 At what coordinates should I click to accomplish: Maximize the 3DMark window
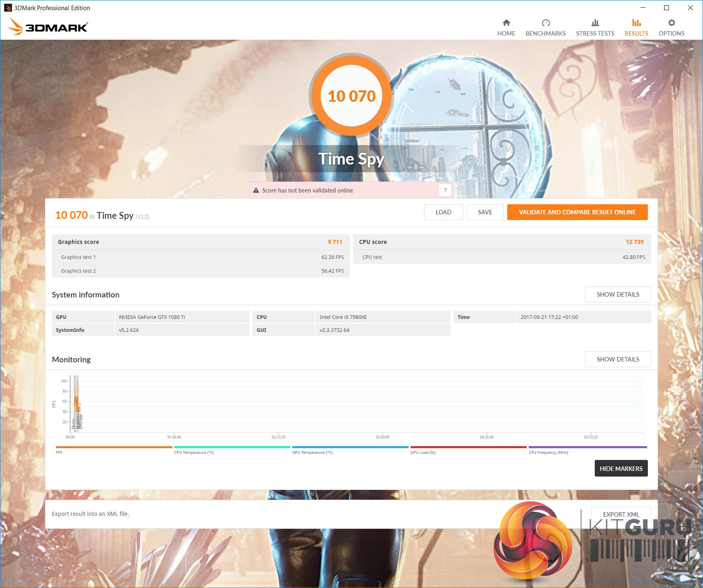pyautogui.click(x=667, y=8)
